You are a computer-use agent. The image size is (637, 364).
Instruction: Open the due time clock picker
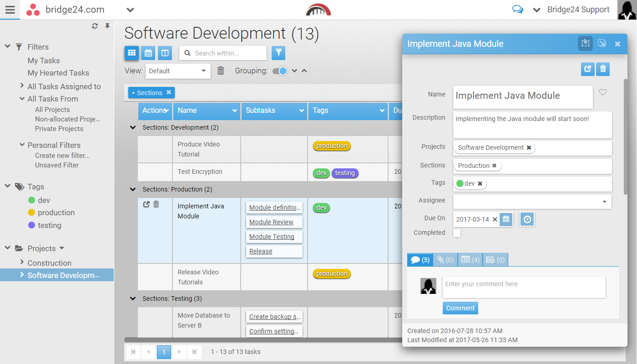pyautogui.click(x=527, y=219)
